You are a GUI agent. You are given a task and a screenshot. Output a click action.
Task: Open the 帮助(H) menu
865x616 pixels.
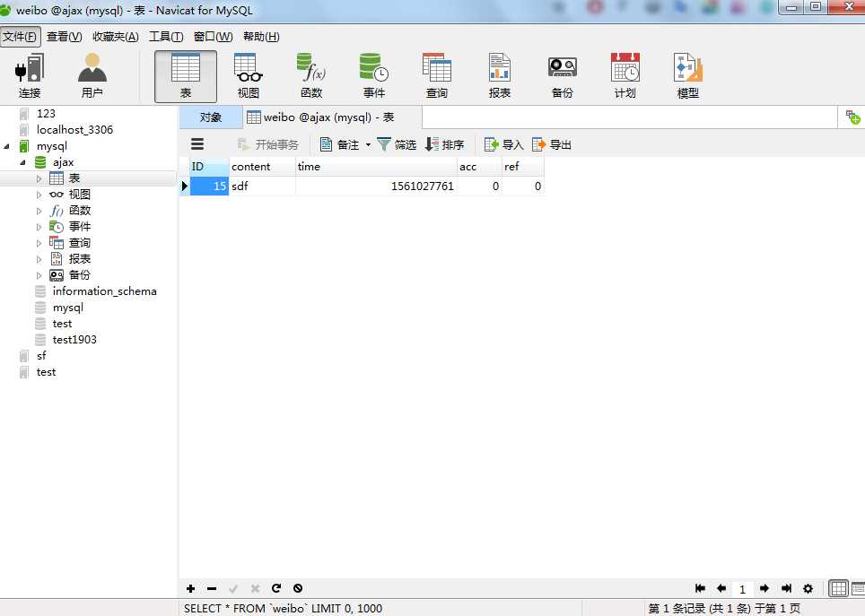pyautogui.click(x=261, y=37)
